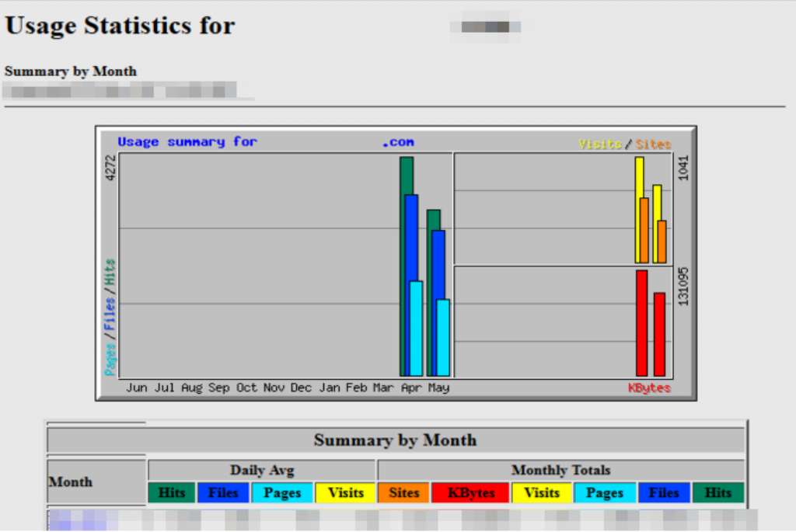Click the red KBytes column header
The height and width of the screenshot is (532, 796).
(470, 492)
